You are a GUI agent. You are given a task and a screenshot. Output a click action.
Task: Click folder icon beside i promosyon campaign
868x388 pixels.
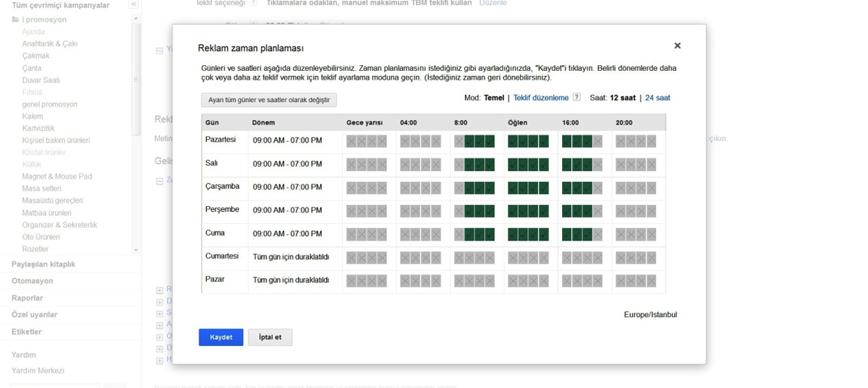[x=15, y=20]
